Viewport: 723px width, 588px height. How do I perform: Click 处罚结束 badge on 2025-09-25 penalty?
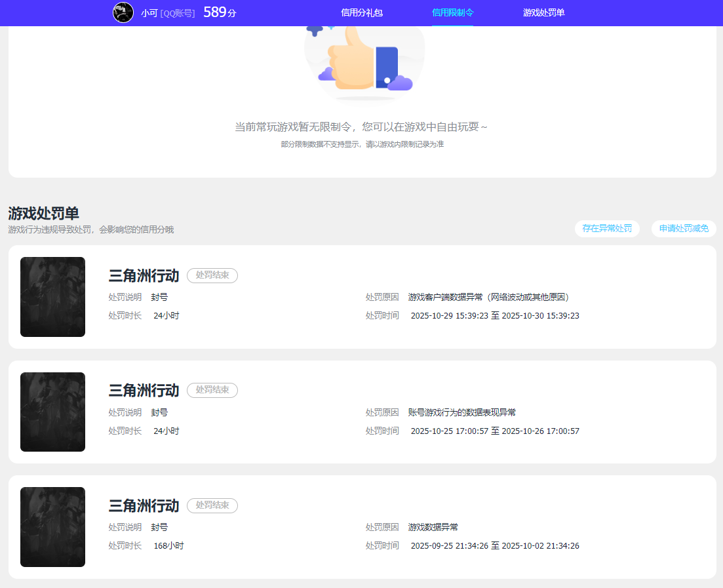pyautogui.click(x=212, y=505)
